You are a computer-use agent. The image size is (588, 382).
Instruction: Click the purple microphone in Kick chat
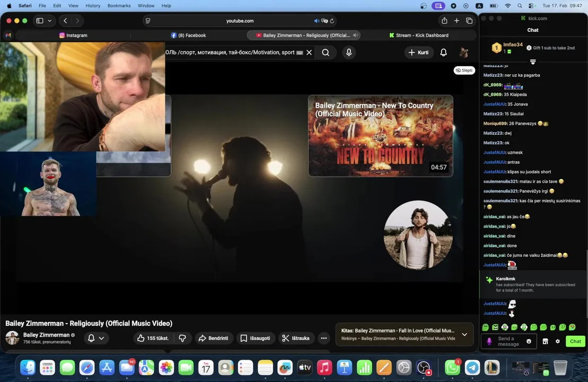[489, 341]
